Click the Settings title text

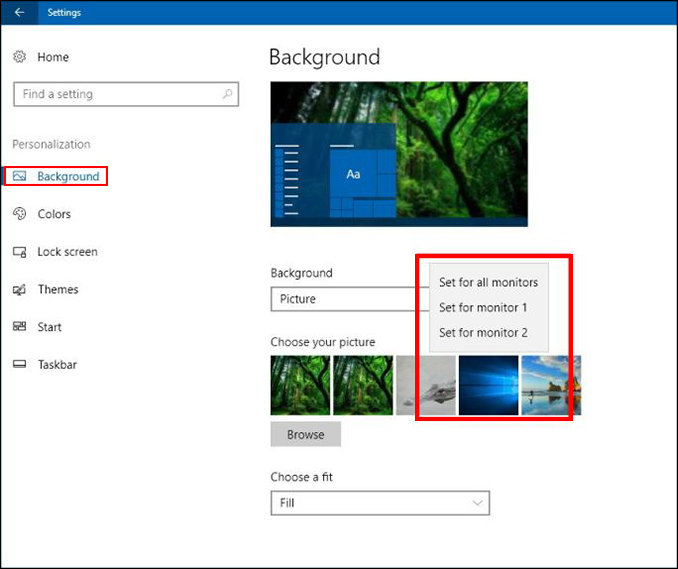pyautogui.click(x=64, y=13)
